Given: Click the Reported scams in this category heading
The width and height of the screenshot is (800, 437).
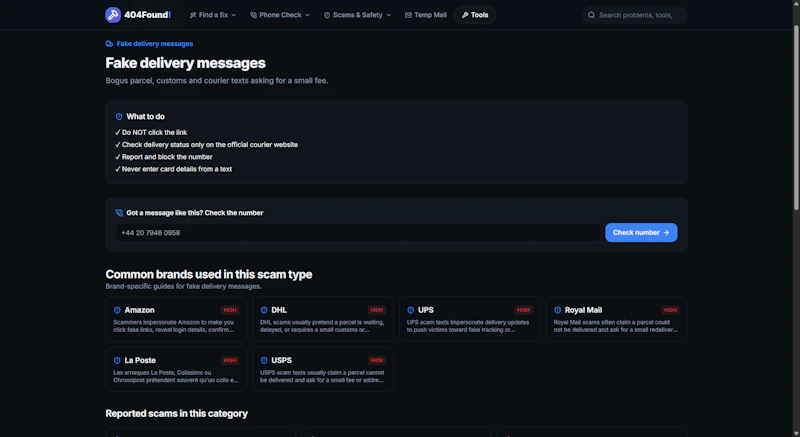Looking at the screenshot, I should [177, 414].
